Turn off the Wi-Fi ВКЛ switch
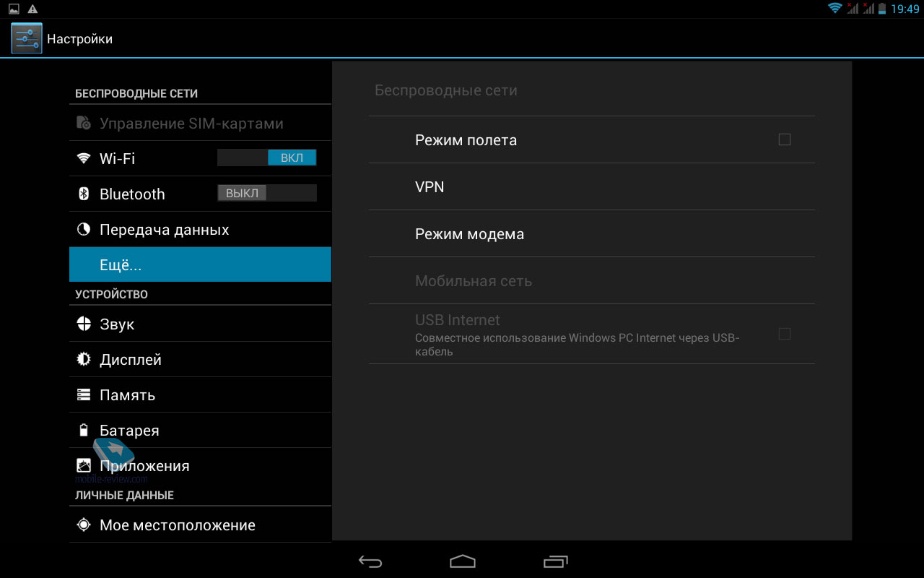The image size is (924, 578). [266, 158]
